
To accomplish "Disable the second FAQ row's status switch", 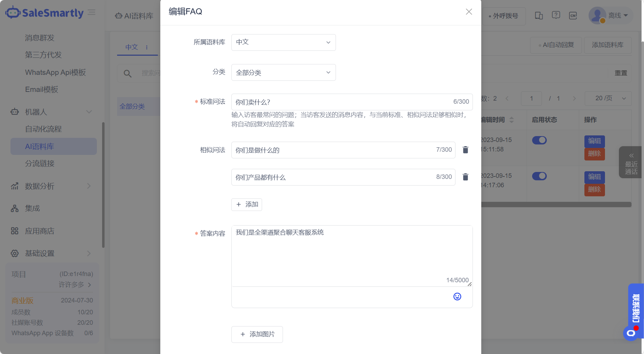I will [539, 176].
